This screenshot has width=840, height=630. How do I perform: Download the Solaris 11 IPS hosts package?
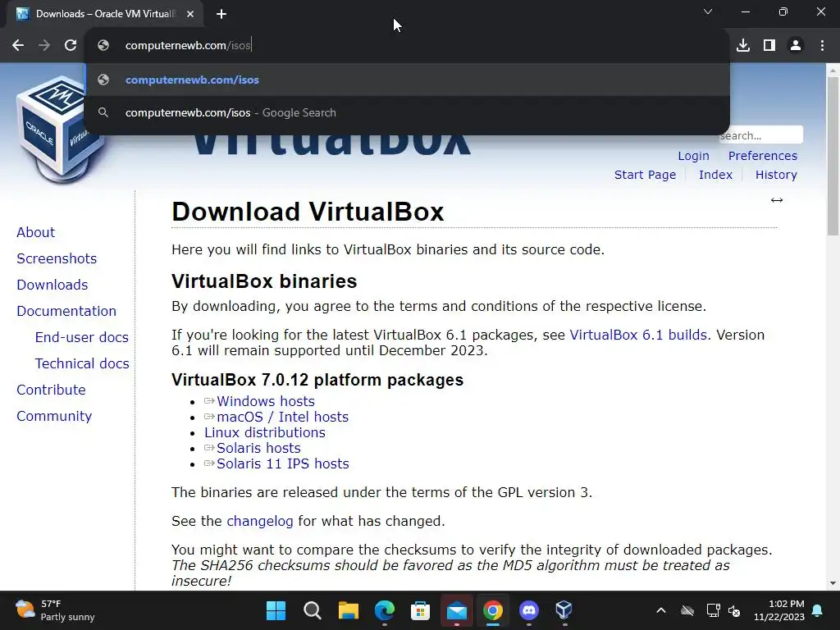coord(282,463)
